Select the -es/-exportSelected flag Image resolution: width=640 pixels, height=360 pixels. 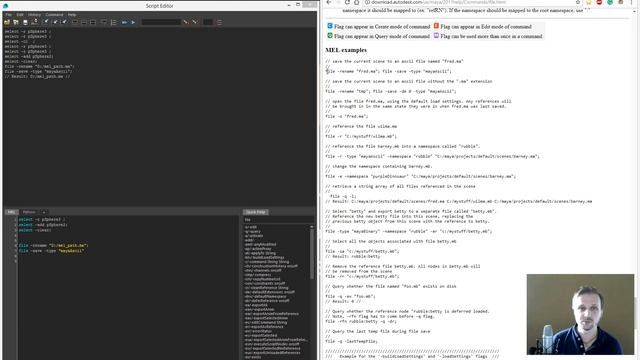[261, 336]
